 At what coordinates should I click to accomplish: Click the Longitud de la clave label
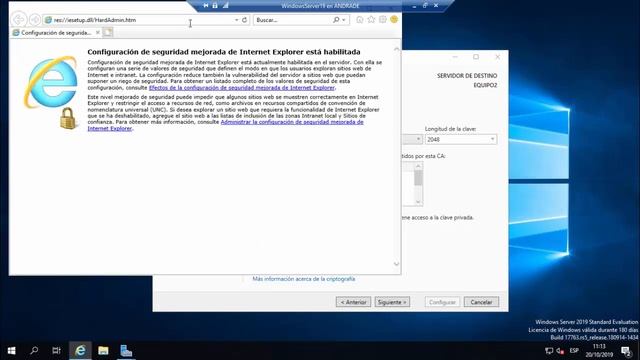(451, 129)
